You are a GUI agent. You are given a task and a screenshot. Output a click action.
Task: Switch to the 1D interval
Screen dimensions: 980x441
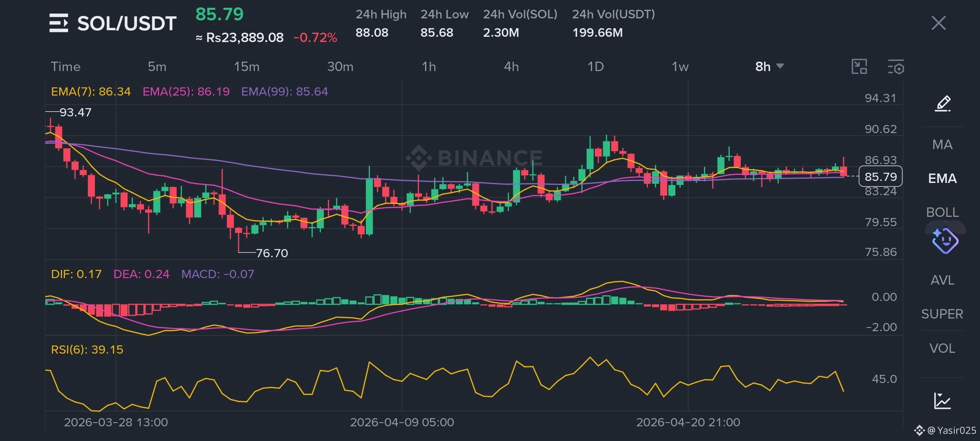pos(595,67)
